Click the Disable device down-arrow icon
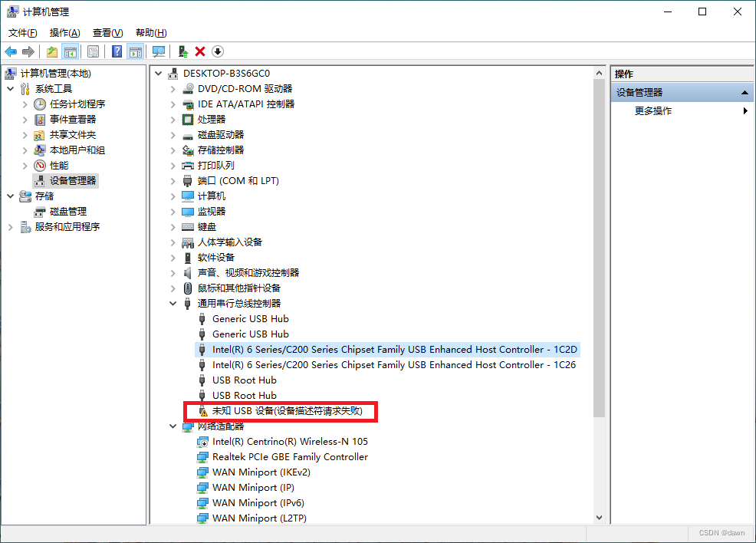756x543 pixels. pos(218,51)
